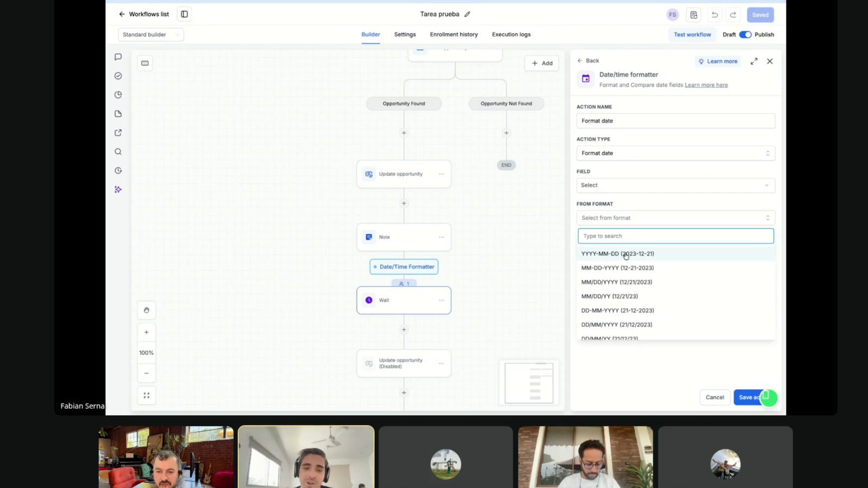
Task: Undo the last workflow change
Action: click(x=714, y=15)
